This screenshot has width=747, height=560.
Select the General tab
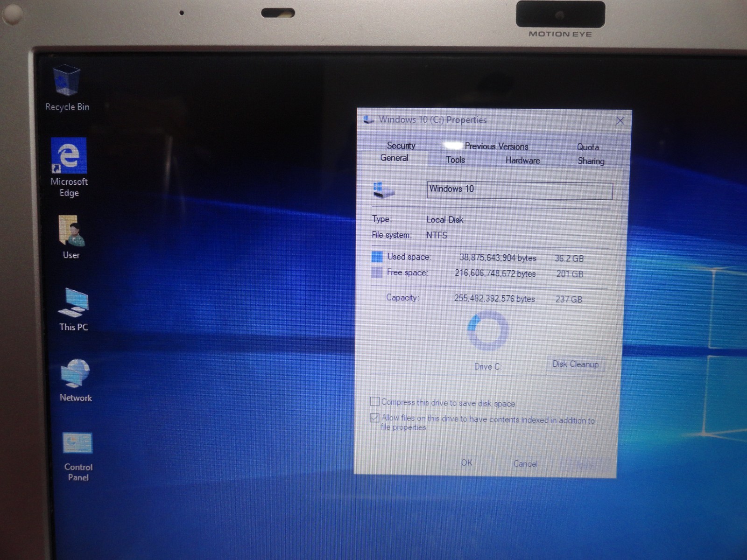(395, 158)
